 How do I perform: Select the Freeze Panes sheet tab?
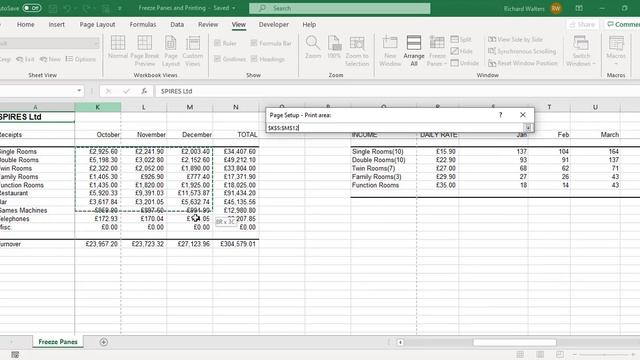click(58, 342)
